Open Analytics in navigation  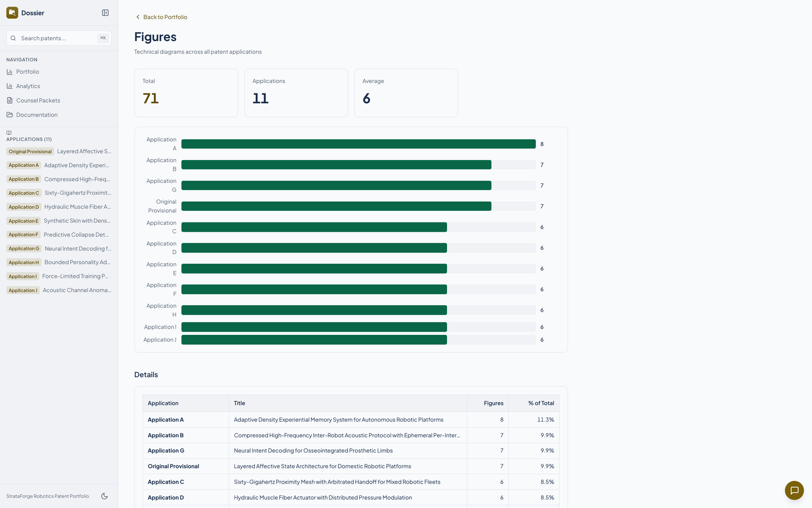point(59,86)
